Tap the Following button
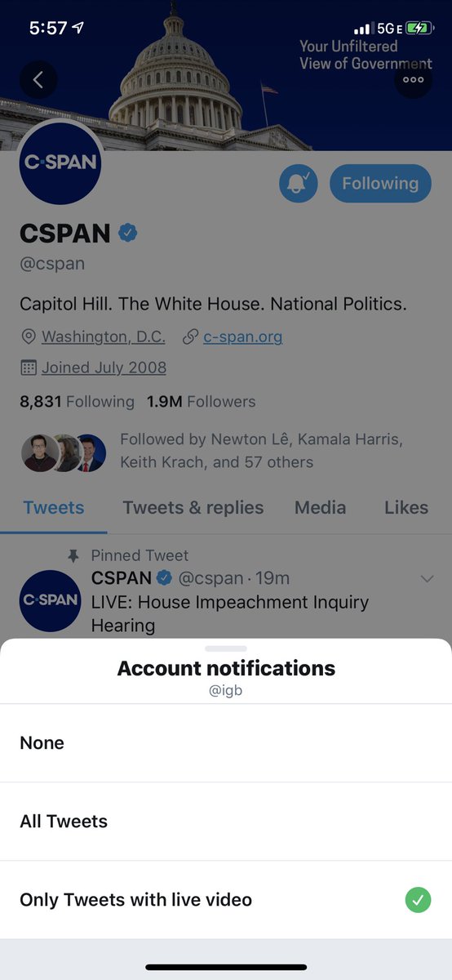 (x=379, y=184)
